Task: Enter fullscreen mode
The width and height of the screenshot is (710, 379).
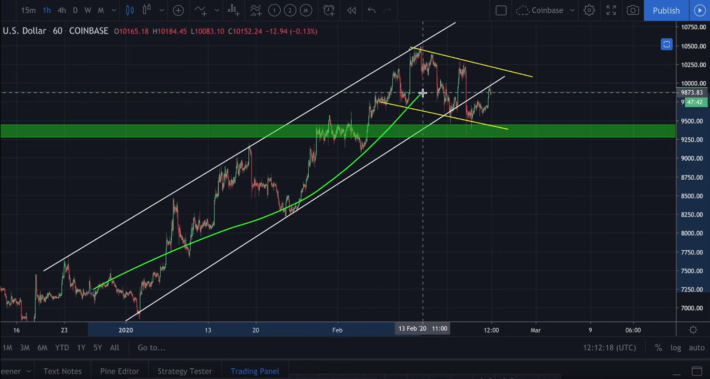Action: pyautogui.click(x=611, y=10)
